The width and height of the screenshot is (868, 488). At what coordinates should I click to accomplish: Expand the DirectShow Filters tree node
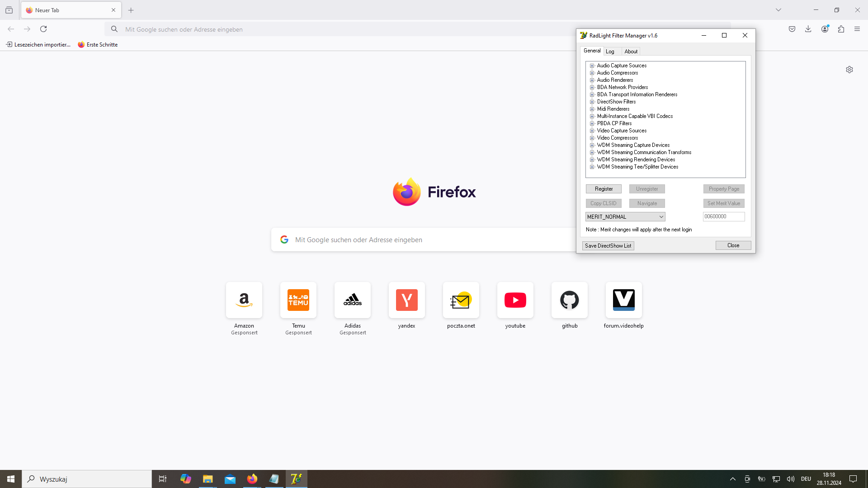point(592,102)
